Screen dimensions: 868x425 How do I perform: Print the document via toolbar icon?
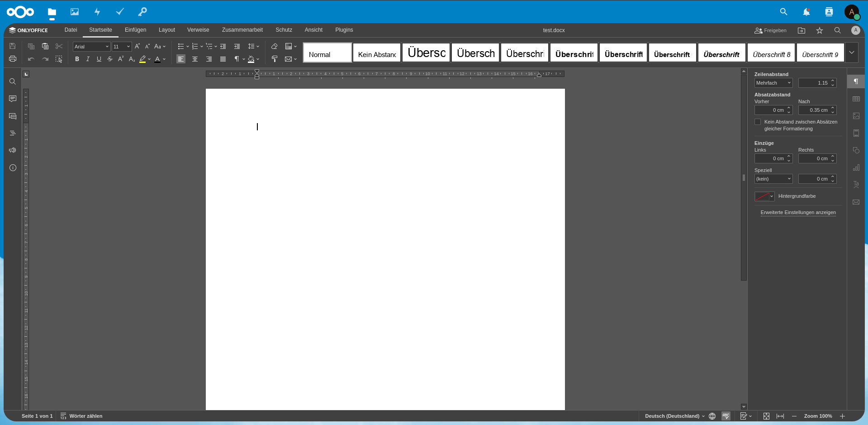(13, 59)
